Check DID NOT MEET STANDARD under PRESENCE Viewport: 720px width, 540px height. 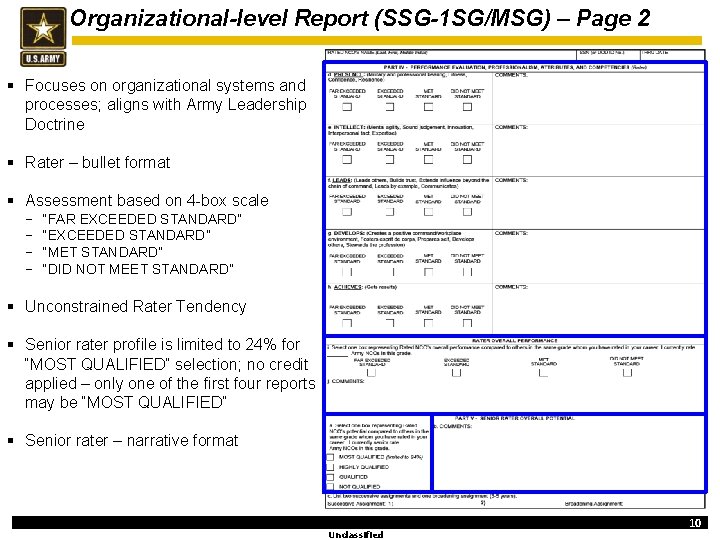coord(467,107)
